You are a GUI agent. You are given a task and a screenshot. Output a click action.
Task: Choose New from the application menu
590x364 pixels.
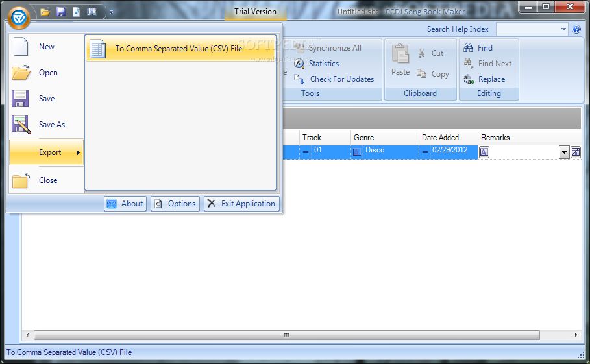pyautogui.click(x=47, y=47)
